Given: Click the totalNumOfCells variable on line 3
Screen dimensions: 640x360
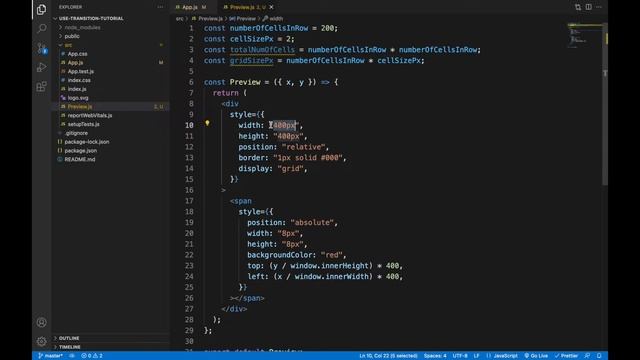Looking at the screenshot, I should [x=262, y=50].
